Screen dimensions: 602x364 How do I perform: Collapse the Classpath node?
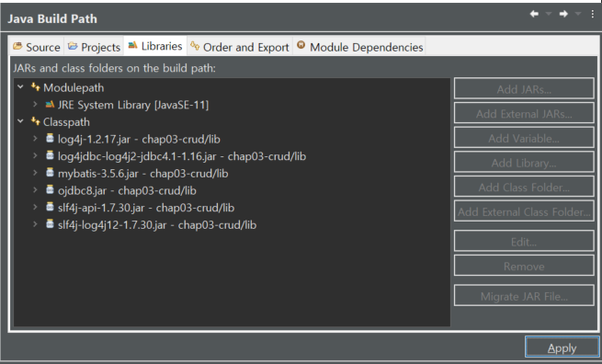[x=21, y=121]
